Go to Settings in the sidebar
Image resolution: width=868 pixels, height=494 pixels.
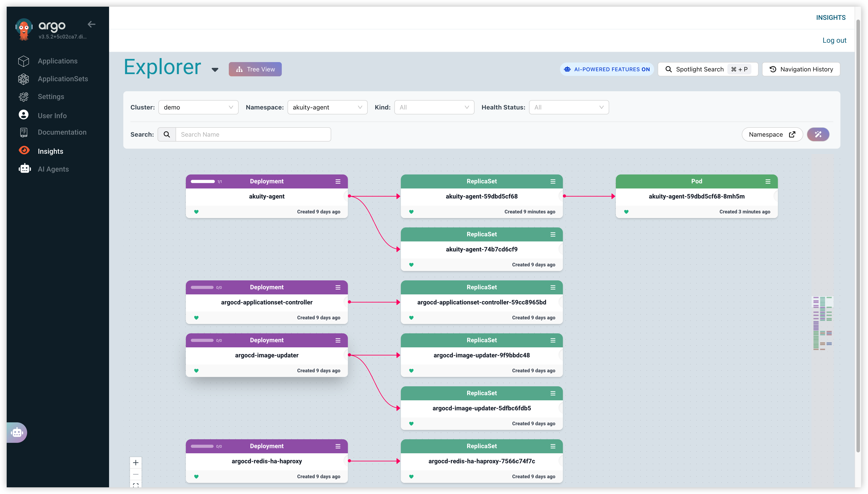51,97
